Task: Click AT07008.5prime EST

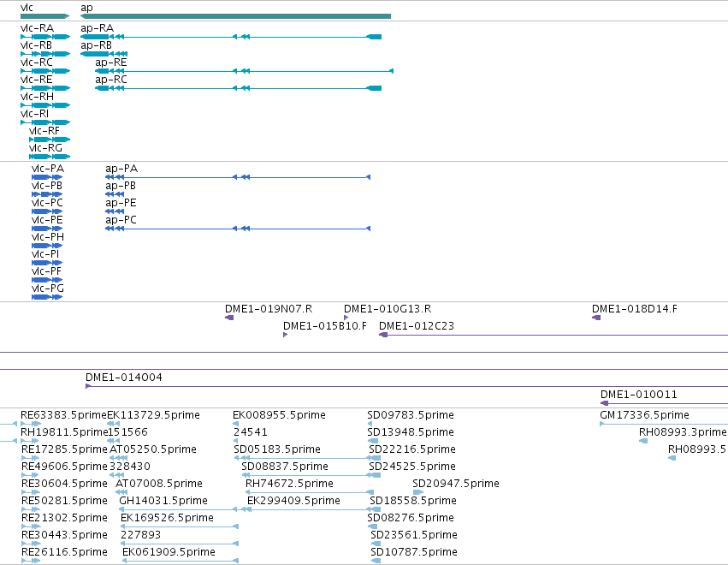Action: tap(121, 492)
